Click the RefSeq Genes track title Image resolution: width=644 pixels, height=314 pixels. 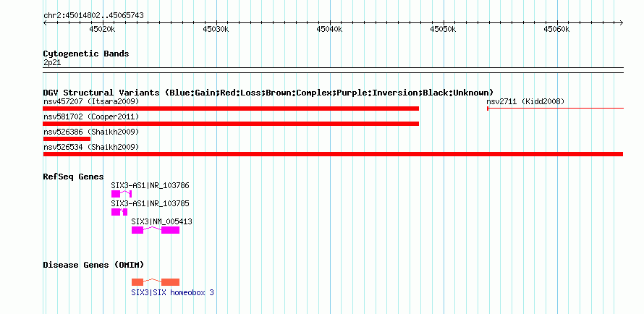(x=74, y=177)
